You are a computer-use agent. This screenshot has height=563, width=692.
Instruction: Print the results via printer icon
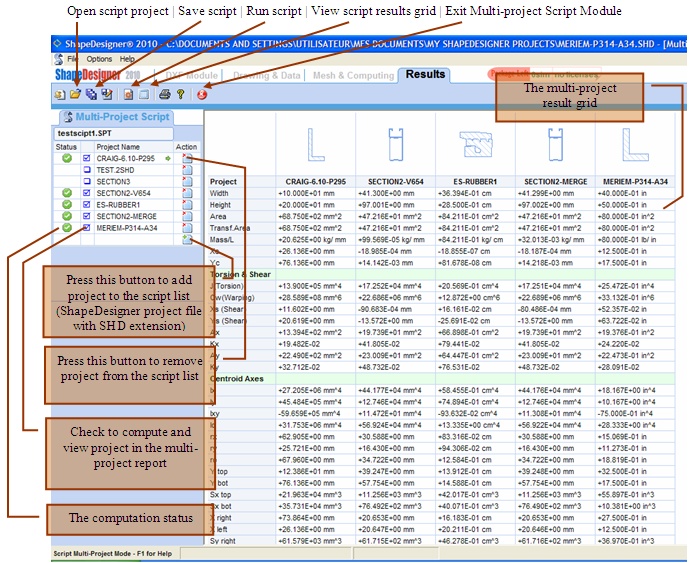pos(165,94)
